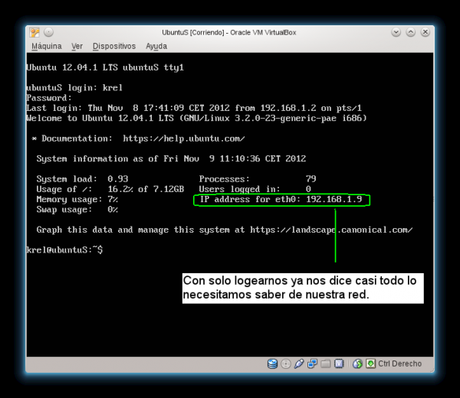Click the mouse integration globe icon
The width and height of the screenshot is (460, 398).
357,364
